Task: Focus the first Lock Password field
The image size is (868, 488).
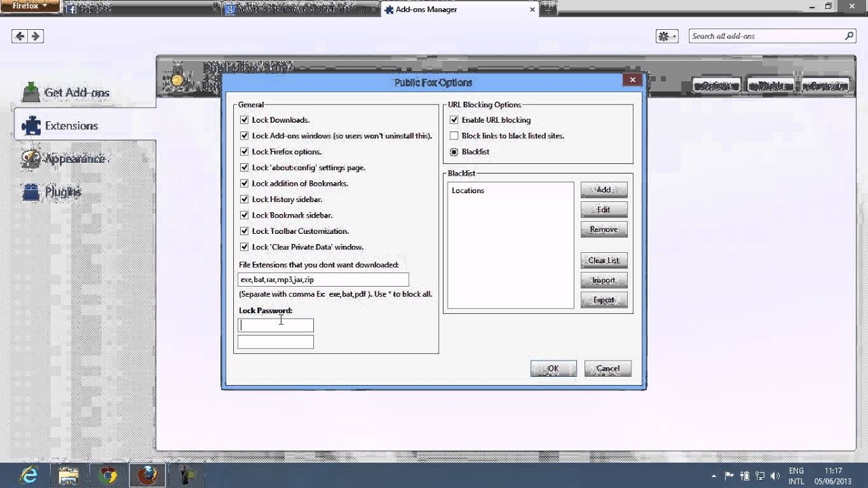Action: click(x=276, y=325)
